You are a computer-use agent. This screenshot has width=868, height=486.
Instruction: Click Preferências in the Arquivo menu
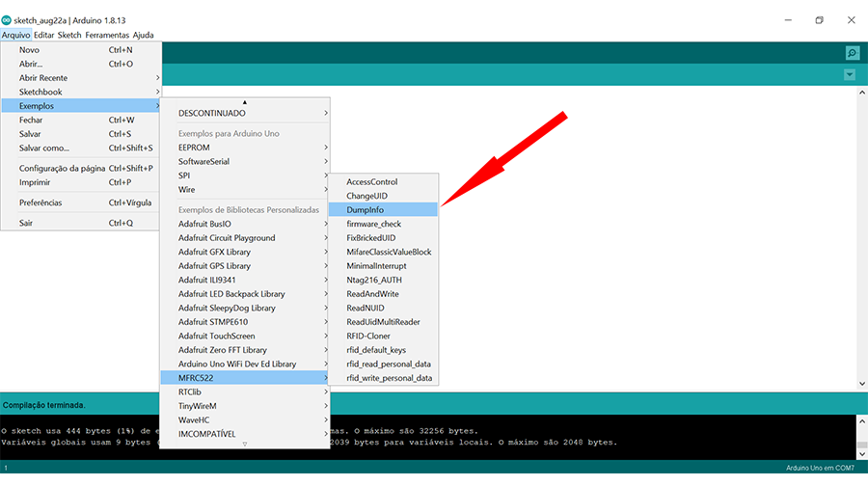41,202
